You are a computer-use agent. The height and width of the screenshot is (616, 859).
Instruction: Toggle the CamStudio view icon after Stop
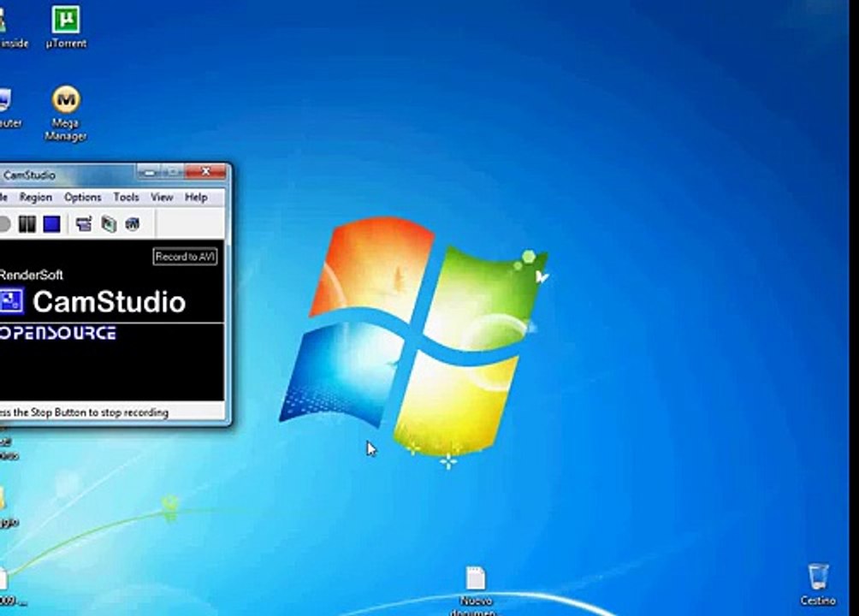coord(84,224)
